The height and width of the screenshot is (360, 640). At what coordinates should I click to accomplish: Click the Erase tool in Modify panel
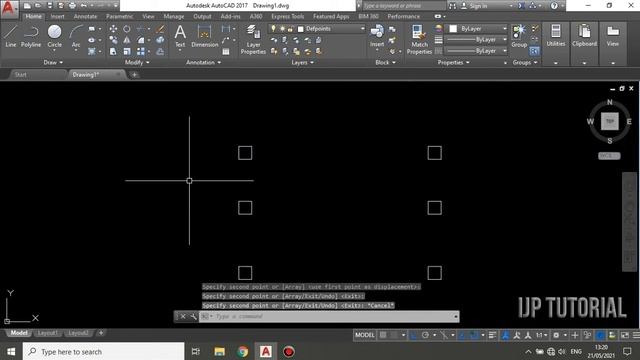click(160, 29)
